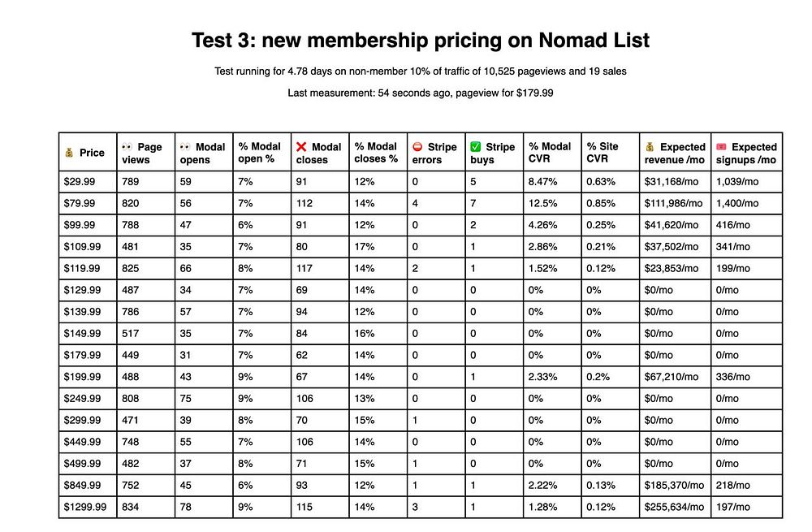Screen dimensions: 812x532
Task: Click the '% Modal open %' column header
Action: 260,153
